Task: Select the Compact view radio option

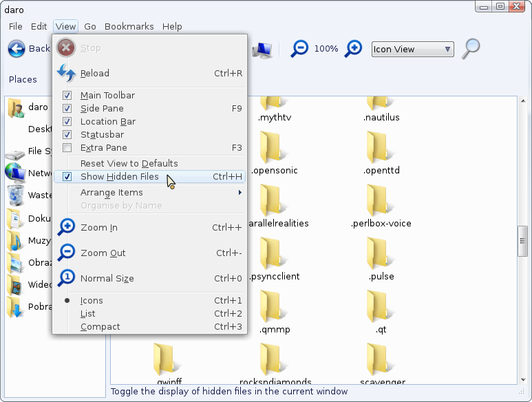Action: 149,327
